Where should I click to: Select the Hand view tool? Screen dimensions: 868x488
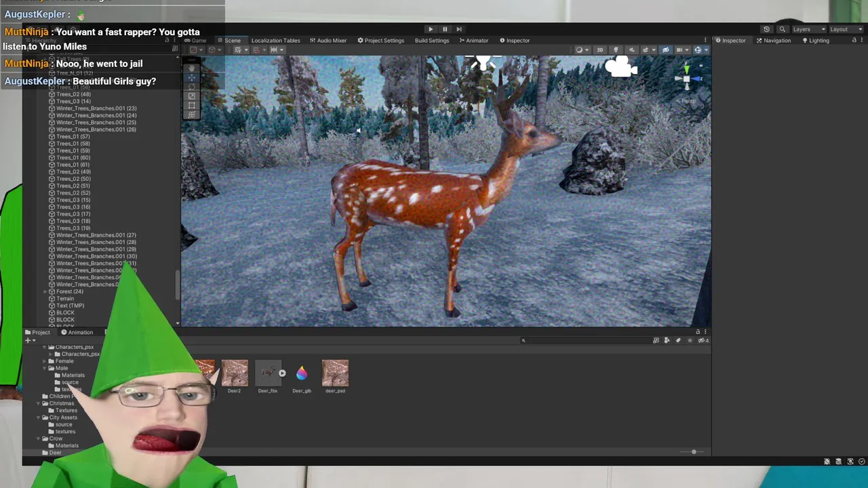pyautogui.click(x=191, y=68)
